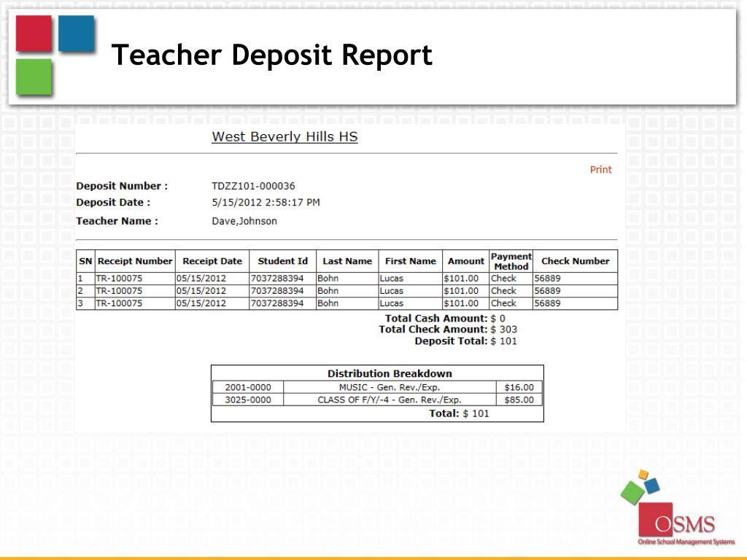The height and width of the screenshot is (560, 747).
Task: Select receipt TR-100075 in row SN 2
Action: [x=119, y=290]
